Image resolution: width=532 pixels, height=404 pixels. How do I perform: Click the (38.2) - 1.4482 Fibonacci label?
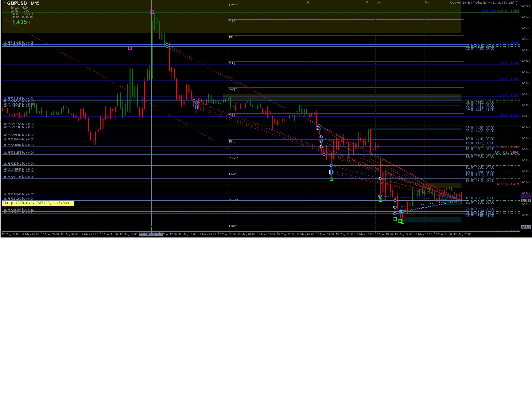(x=509, y=63)
